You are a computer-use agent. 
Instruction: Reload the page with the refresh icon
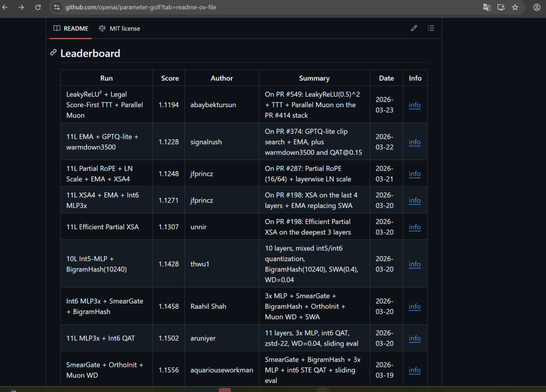38,7
